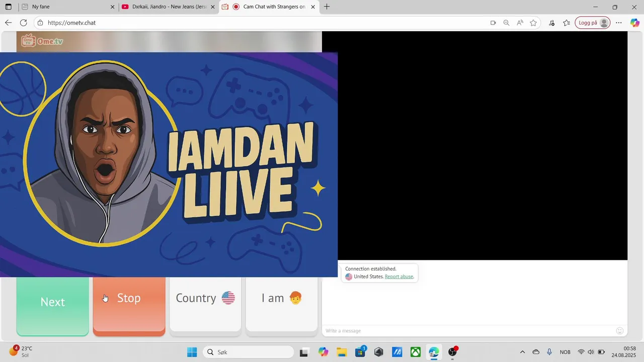644x362 pixels.
Task: Launch Copilot from the taskbar
Action: point(323,352)
